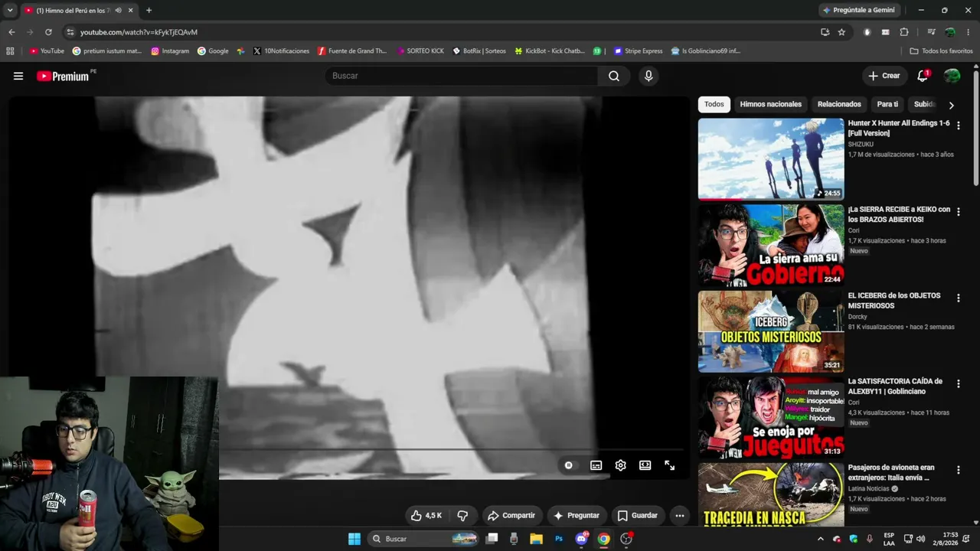Bookmark this page with the star icon
This screenshot has height=551, width=980.
(x=841, y=32)
